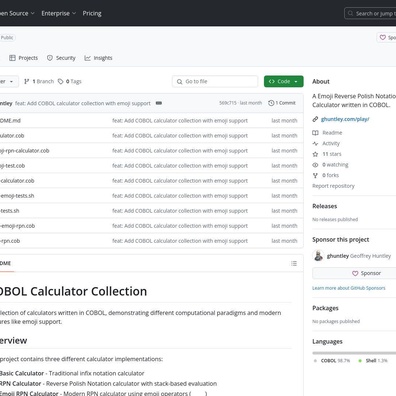Click the green Shell language dot

point(360,361)
